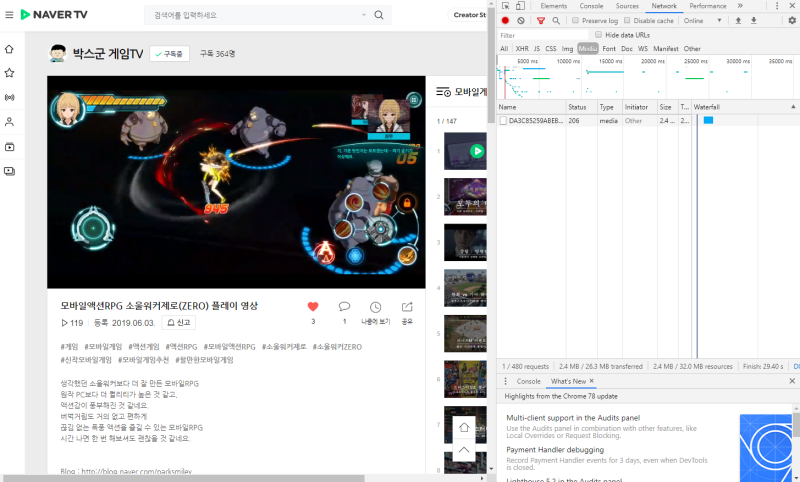Open the Naver TV hamburger menu
Viewport: 800px width, 482px height.
click(x=9, y=15)
